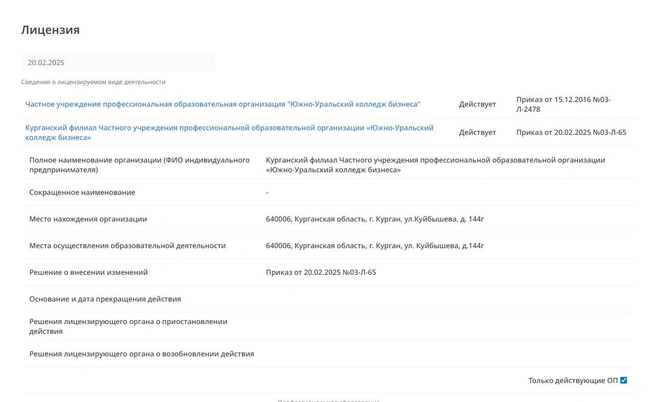Click "Сведения о лицензируемом виде деятельности" caption
The width and height of the screenshot is (656, 402).
coord(93,82)
